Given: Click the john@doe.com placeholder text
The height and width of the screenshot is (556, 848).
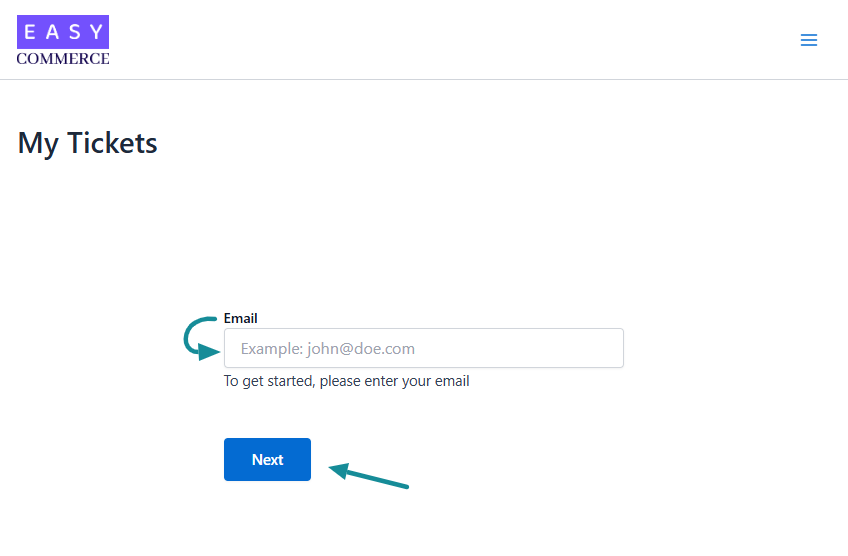Looking at the screenshot, I should 361,349.
